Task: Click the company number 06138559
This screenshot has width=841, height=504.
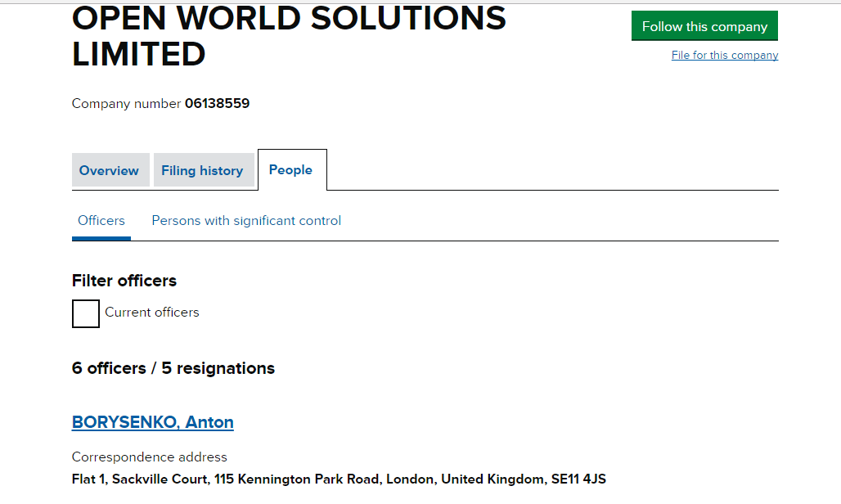Action: tap(217, 104)
